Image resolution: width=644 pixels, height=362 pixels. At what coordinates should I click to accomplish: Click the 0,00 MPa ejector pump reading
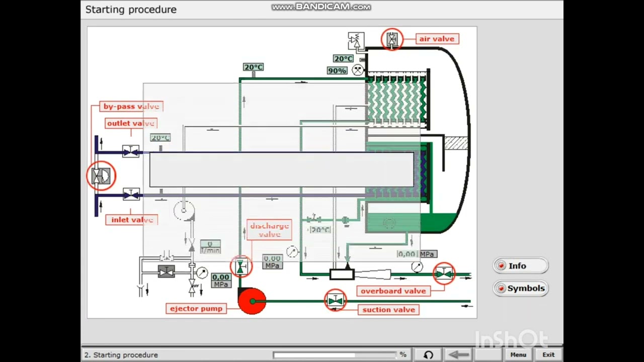[220, 281]
